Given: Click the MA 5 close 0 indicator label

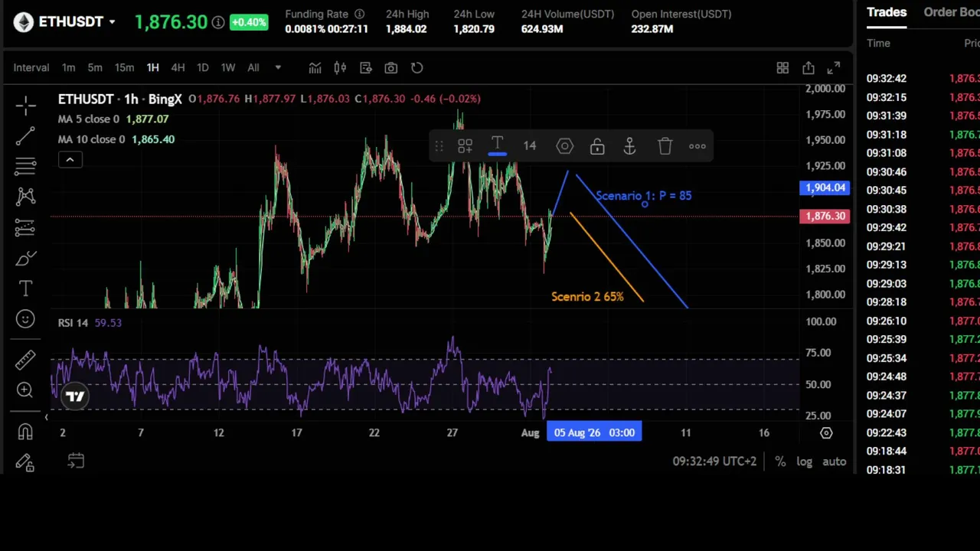Looking at the screenshot, I should pyautogui.click(x=89, y=119).
